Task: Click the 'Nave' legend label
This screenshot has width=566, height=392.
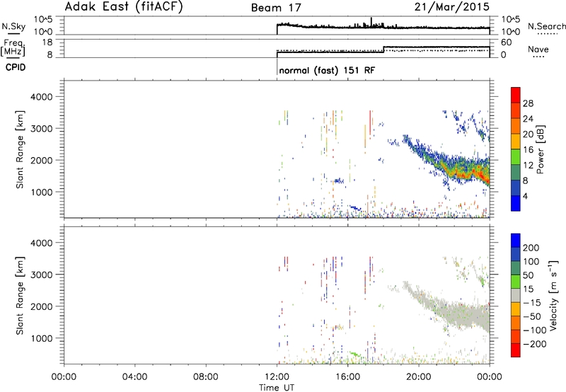Action: pos(538,50)
